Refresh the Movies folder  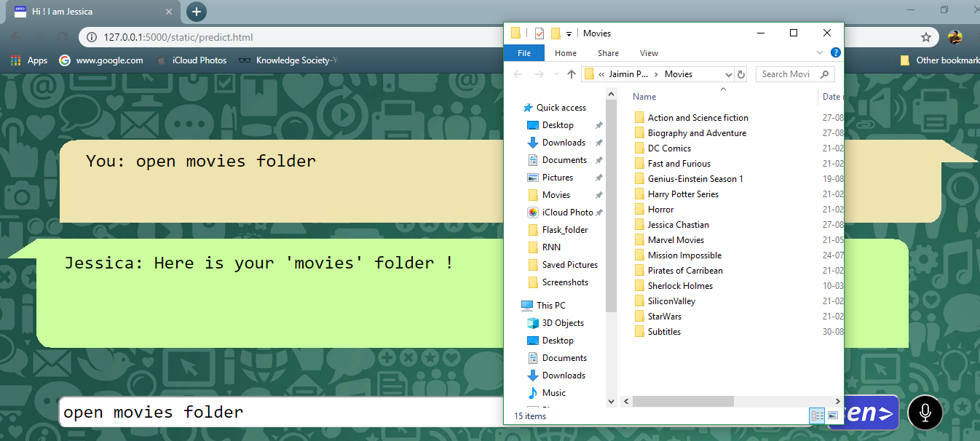coord(741,74)
